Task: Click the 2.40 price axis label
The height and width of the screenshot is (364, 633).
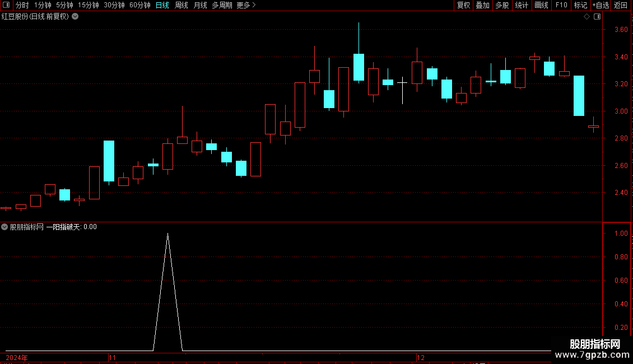Action: tap(621, 193)
